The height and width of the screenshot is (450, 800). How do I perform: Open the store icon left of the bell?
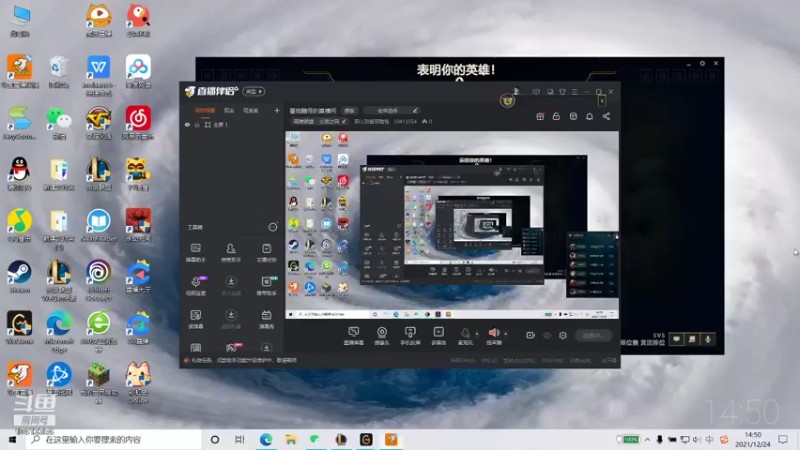tap(573, 116)
